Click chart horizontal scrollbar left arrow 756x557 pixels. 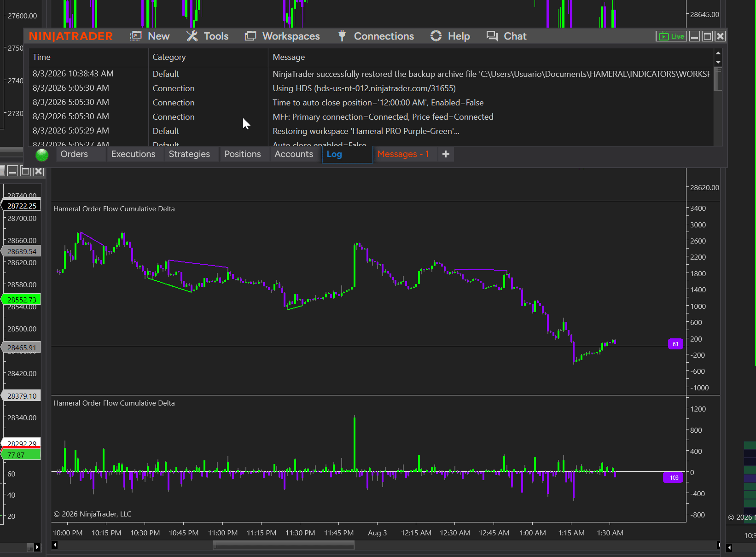pos(55,545)
